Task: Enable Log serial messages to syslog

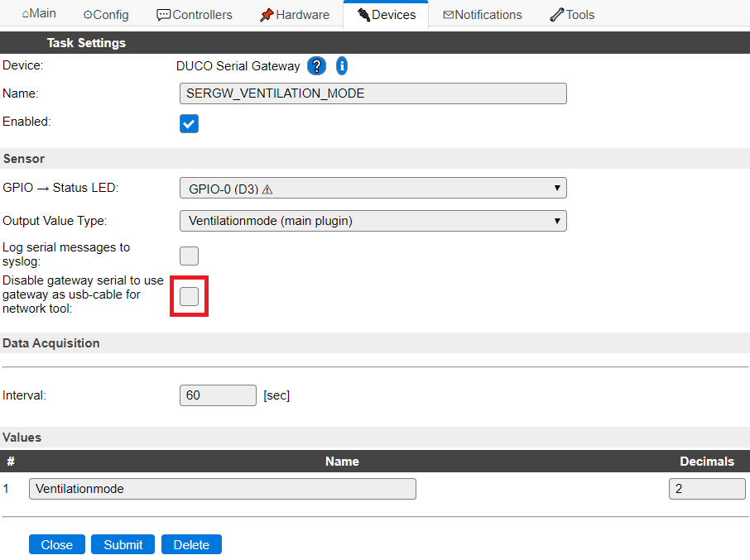Action: 189,256
